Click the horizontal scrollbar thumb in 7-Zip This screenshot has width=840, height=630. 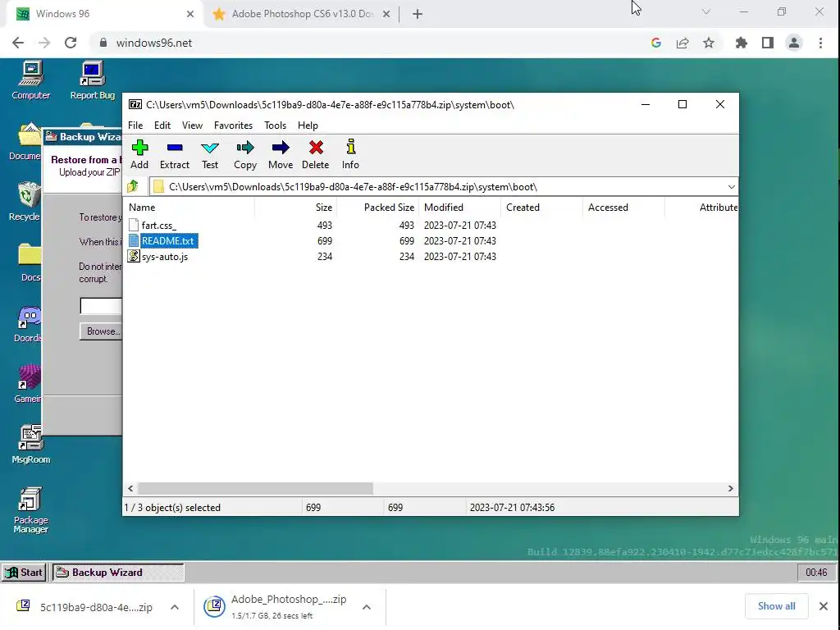coord(256,489)
